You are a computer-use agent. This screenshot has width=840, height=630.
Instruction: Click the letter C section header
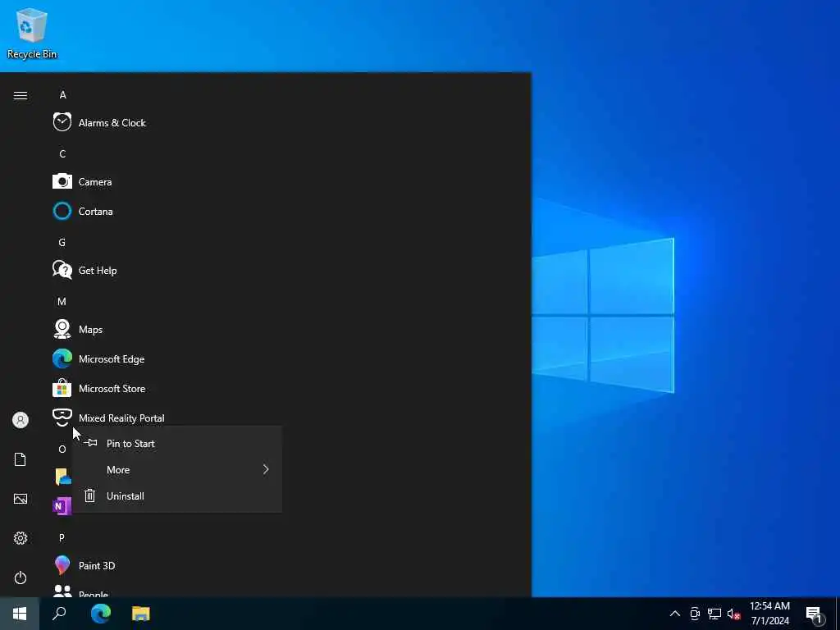coord(62,153)
